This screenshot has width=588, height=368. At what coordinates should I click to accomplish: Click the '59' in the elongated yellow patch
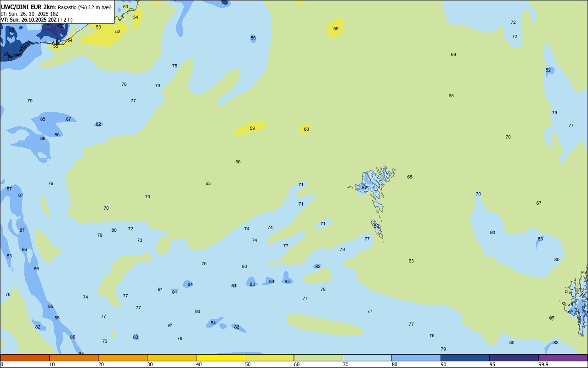252,128
